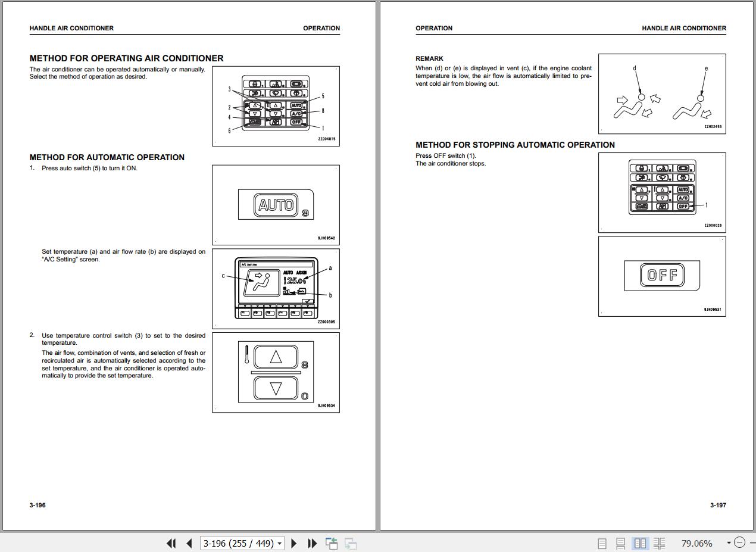756x552 pixels.
Task: Go to the first page
Action: click(x=171, y=543)
